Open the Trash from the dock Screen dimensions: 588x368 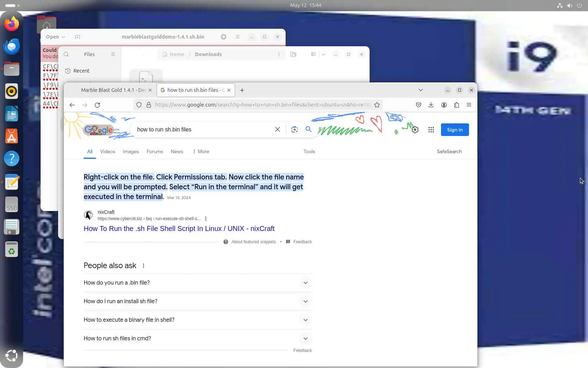(12, 249)
